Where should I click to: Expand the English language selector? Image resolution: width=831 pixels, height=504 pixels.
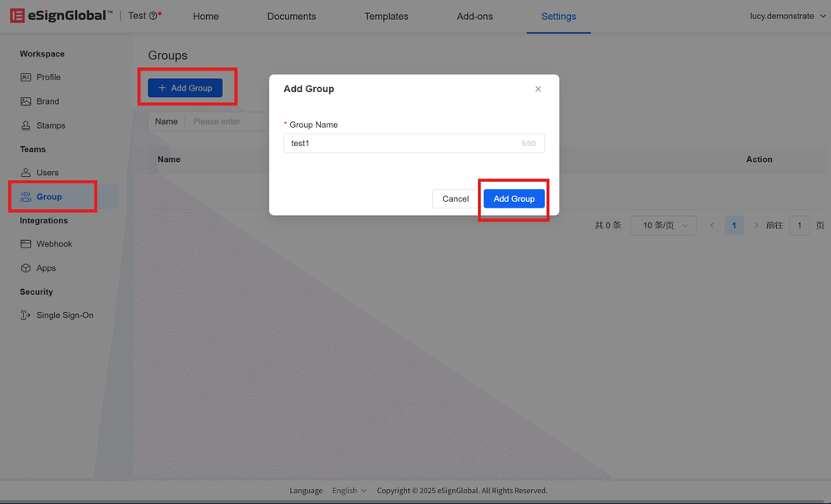(x=349, y=491)
